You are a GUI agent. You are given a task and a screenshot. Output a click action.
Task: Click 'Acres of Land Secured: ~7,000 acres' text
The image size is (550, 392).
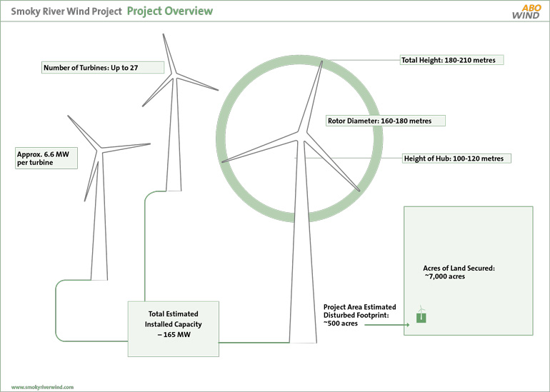pos(459,272)
